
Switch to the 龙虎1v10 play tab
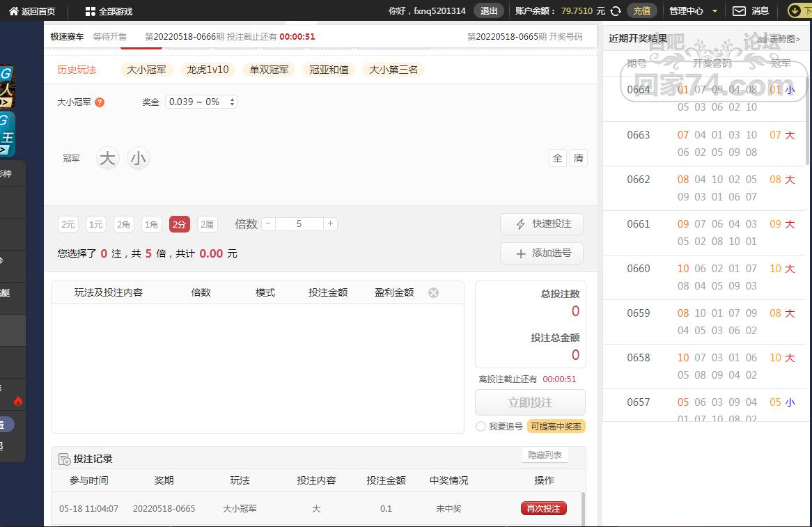(x=208, y=70)
